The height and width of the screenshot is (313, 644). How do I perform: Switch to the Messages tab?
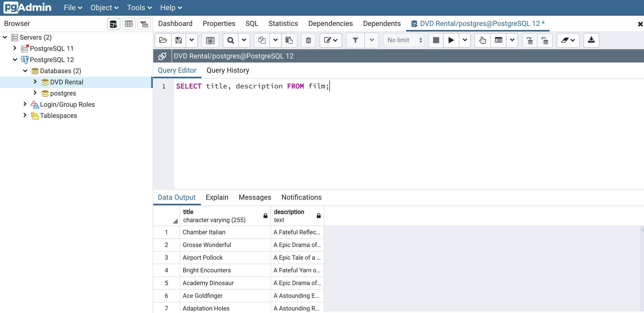click(x=255, y=197)
